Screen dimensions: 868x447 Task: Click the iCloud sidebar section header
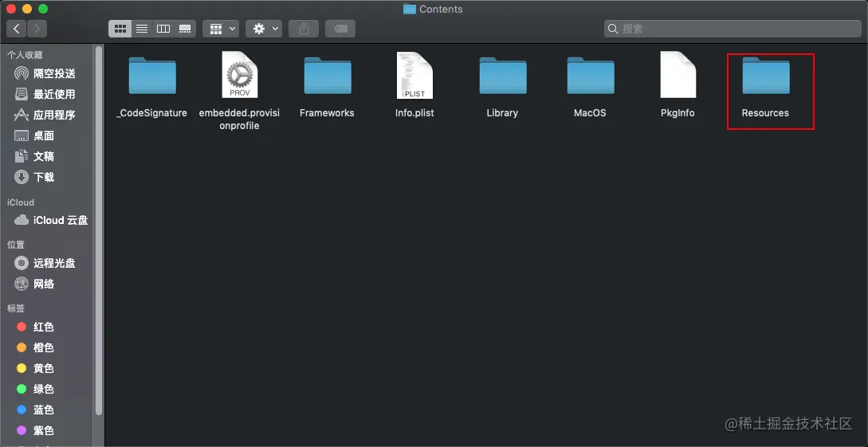[x=21, y=202]
